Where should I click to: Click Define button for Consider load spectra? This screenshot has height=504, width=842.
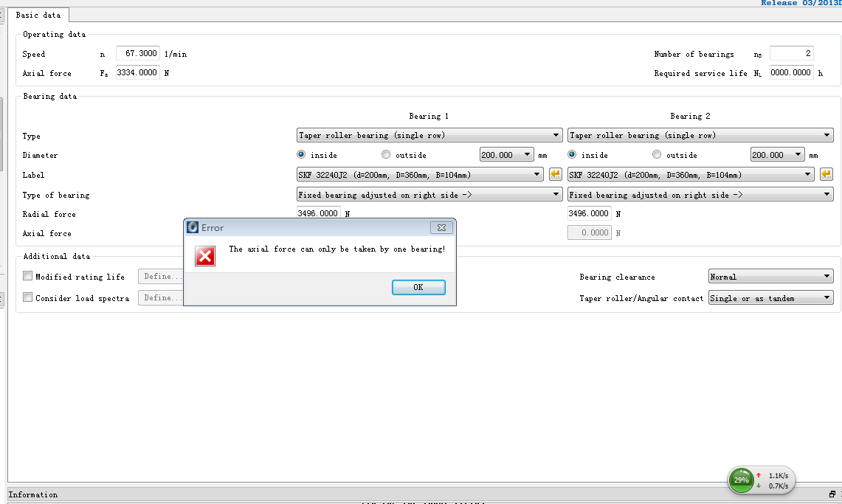[161, 298]
